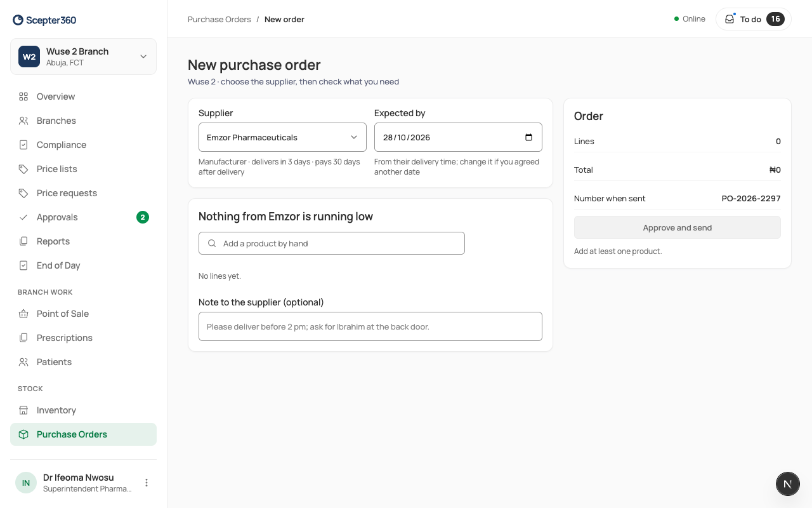Click the green 2 badge beside Approvals

pyautogui.click(x=143, y=217)
